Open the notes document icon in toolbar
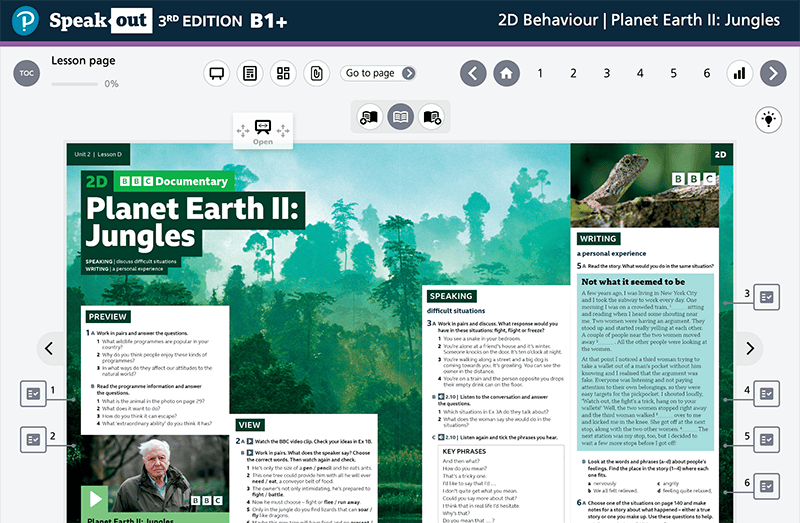The width and height of the screenshot is (800, 523). (x=250, y=73)
